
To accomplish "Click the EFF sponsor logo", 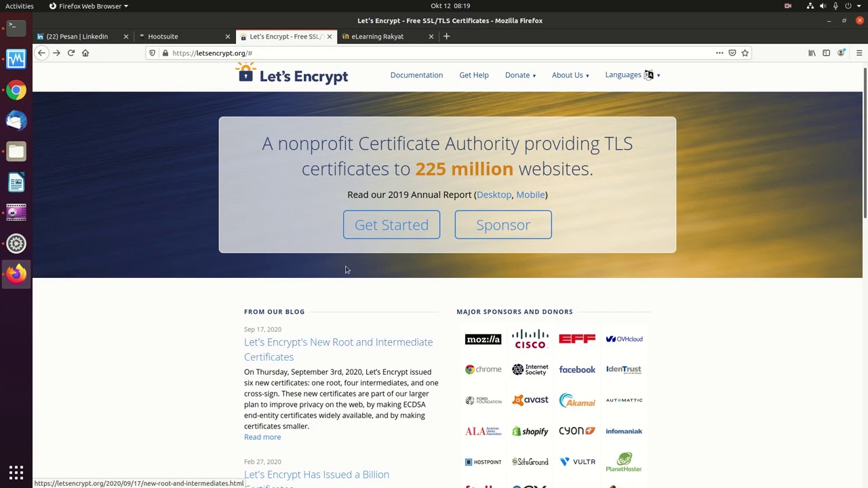I will pyautogui.click(x=577, y=339).
